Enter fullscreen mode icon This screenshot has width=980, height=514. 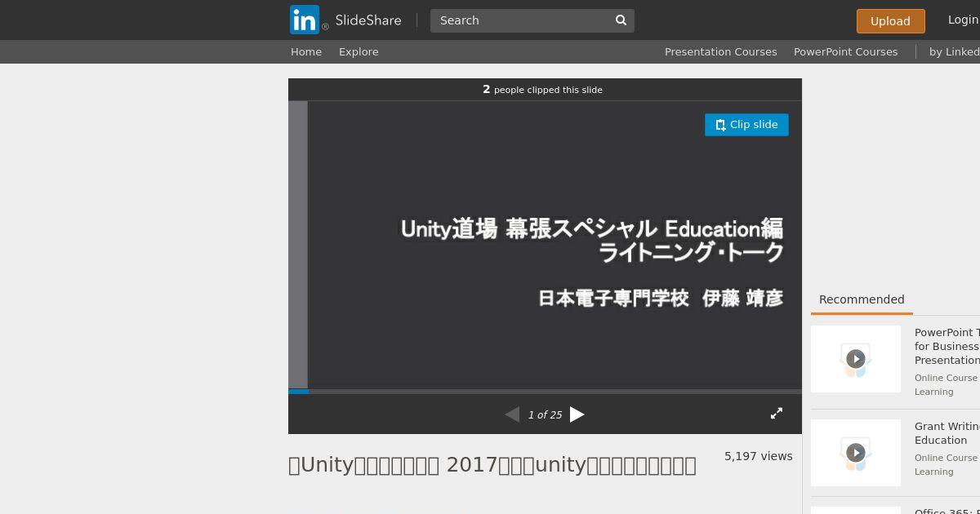[x=777, y=414]
